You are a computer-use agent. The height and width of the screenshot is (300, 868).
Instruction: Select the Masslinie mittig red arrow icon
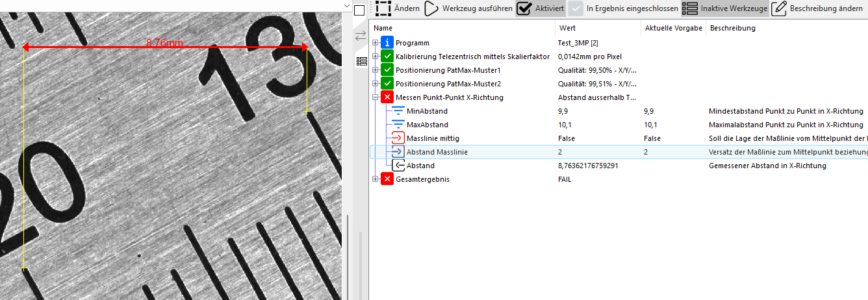click(398, 138)
